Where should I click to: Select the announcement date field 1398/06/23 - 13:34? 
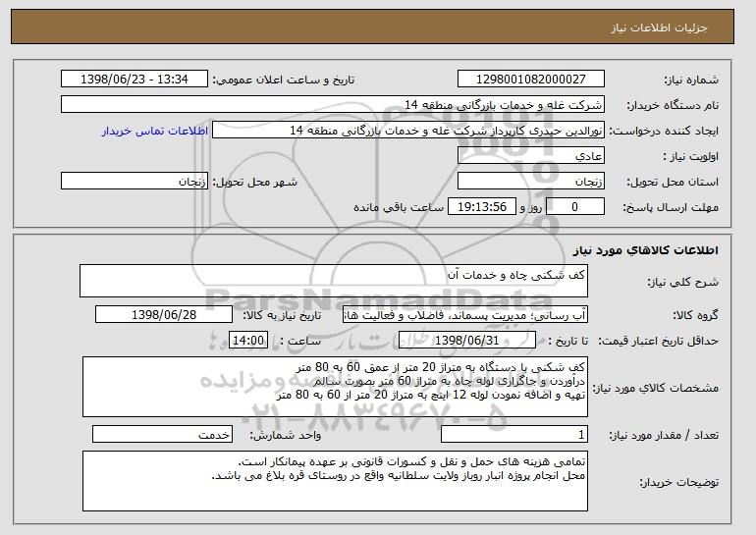coord(135,80)
